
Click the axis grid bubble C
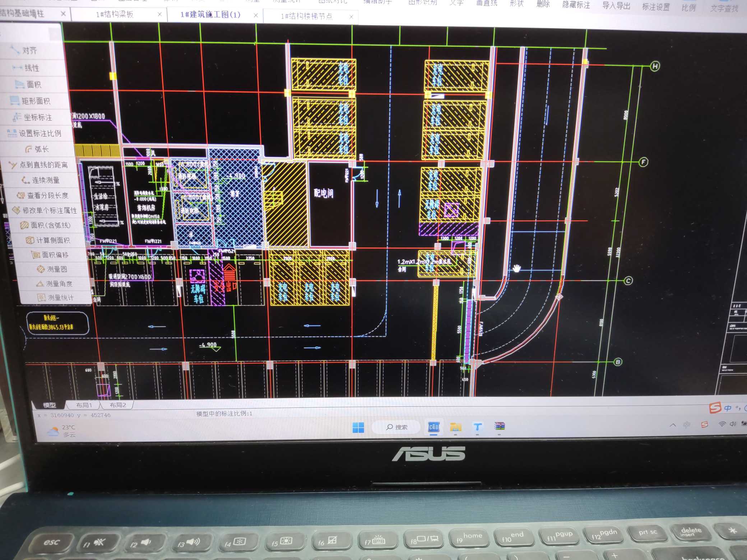pos(628,281)
